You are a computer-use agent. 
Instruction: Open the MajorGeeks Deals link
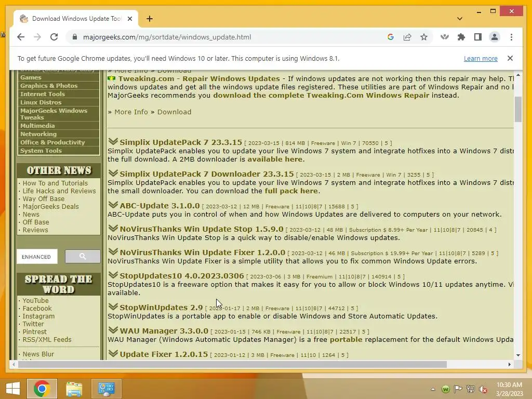50,206
